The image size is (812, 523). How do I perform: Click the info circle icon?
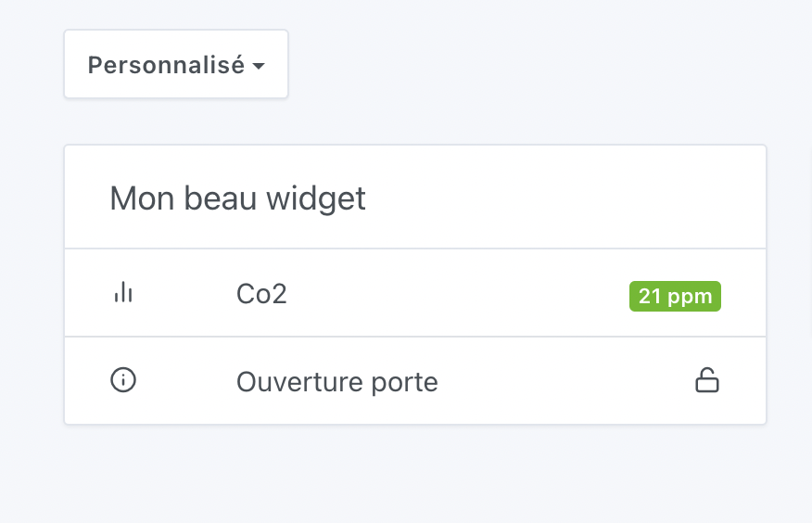click(x=123, y=380)
